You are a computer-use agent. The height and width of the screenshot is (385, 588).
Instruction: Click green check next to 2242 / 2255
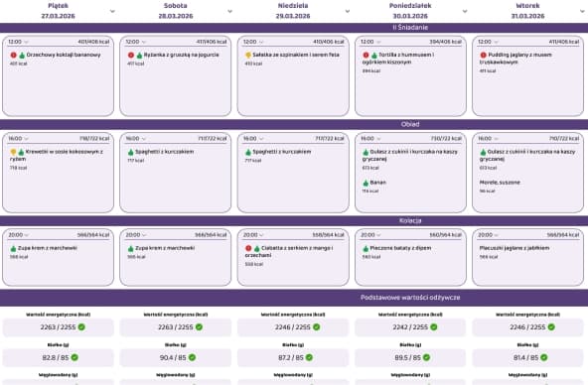coord(434,326)
